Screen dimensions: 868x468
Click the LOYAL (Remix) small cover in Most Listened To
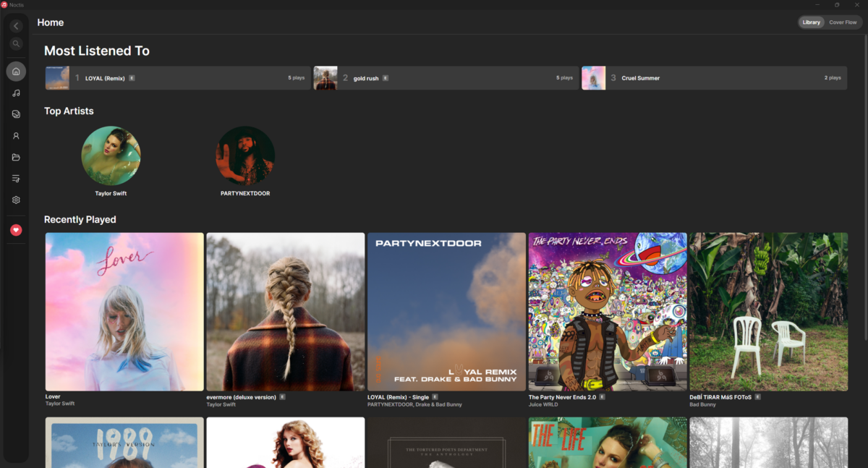(57, 78)
